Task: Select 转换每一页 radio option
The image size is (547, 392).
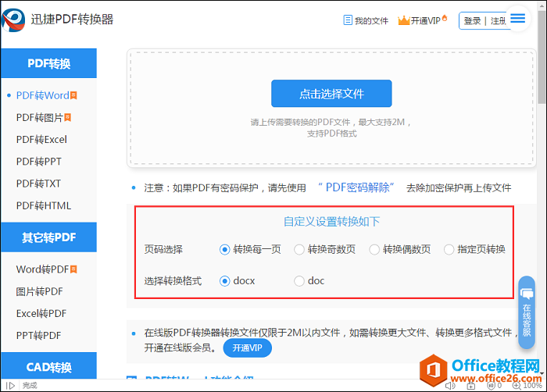Action: 225,250
